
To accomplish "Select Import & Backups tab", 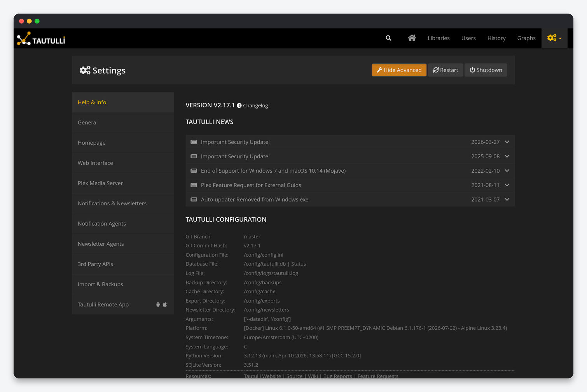I will pyautogui.click(x=123, y=284).
